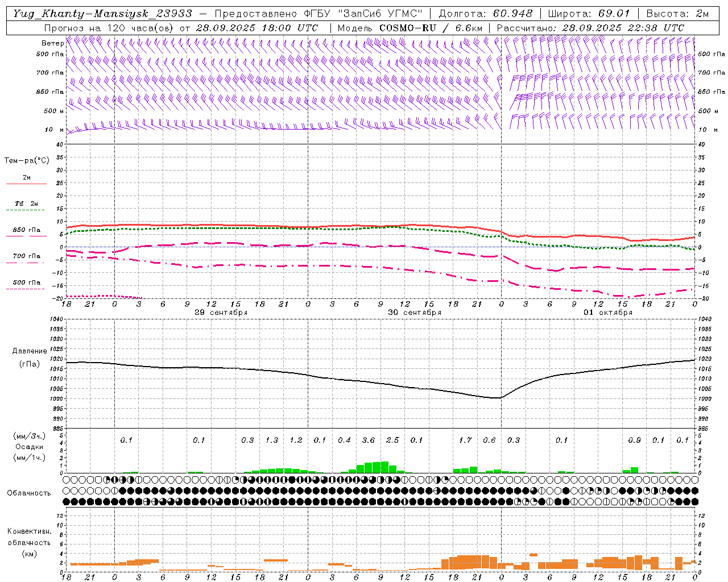The height and width of the screenshot is (582, 728).
Task: Click the solid red 2м legend line
Action: (x=26, y=184)
